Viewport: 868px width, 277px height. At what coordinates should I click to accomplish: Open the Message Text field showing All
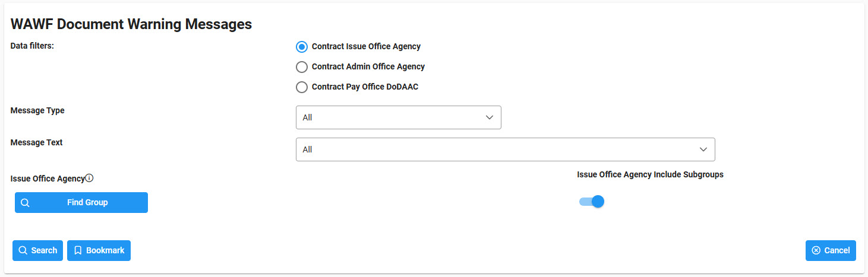506,149
